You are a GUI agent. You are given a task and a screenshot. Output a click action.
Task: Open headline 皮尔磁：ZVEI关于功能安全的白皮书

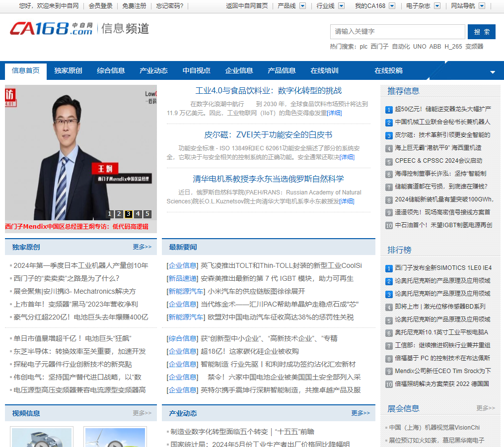point(269,135)
